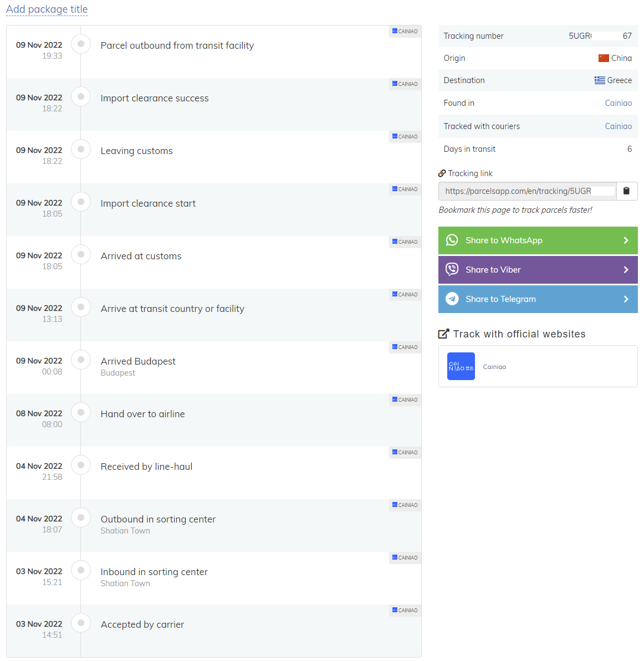Click the Greece flag icon
Screen dimensions: 644x661
click(600, 80)
